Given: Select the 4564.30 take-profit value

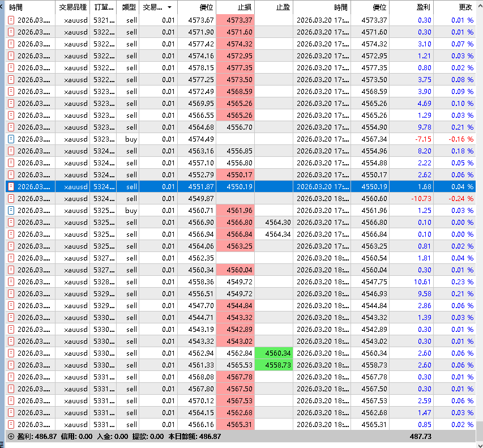Looking at the screenshot, I should pos(278,223).
